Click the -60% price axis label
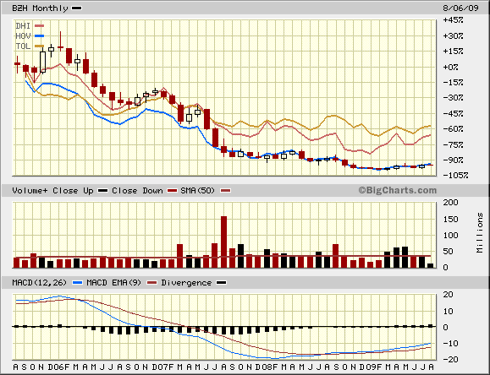Image resolution: width=490 pixels, height=375 pixels. click(453, 129)
